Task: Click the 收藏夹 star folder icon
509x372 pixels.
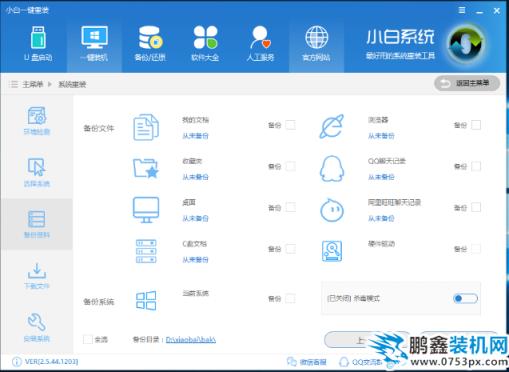Action: click(x=146, y=168)
